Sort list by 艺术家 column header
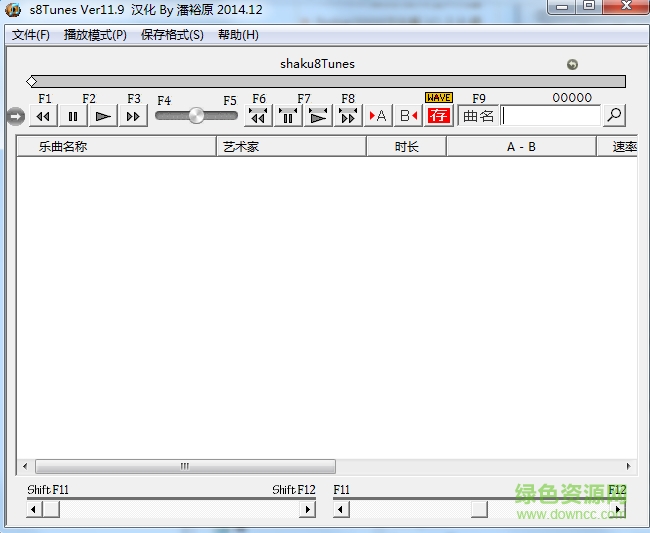650x533 pixels. point(290,147)
